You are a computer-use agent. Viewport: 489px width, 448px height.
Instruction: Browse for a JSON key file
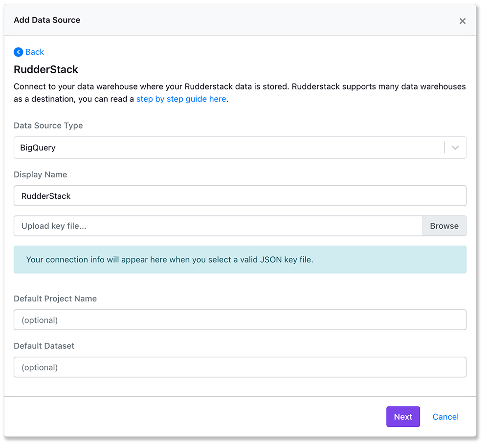tap(445, 226)
